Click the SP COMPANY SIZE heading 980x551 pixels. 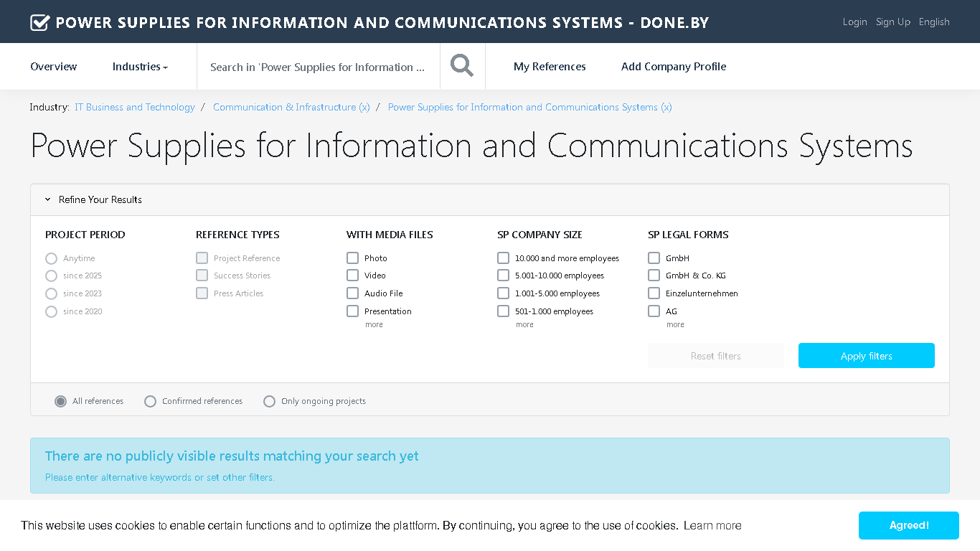click(540, 235)
